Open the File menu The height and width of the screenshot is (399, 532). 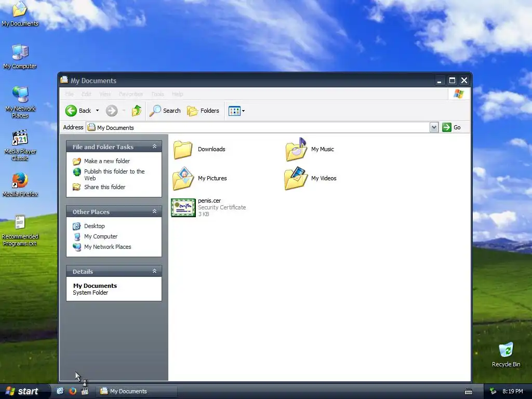69,94
